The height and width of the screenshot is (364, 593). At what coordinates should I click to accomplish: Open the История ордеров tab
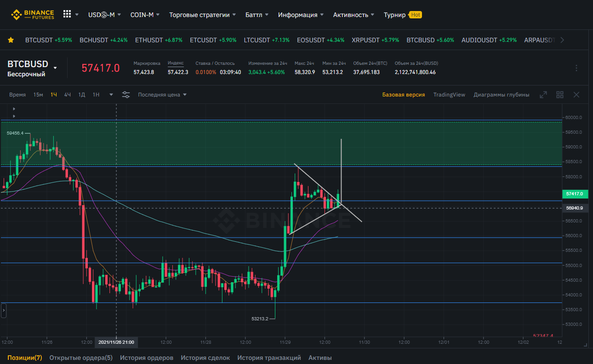[x=147, y=358]
